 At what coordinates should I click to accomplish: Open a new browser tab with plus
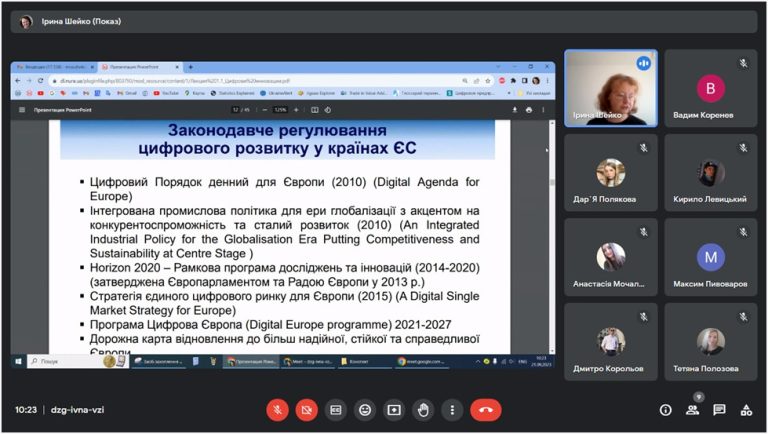pyautogui.click(x=191, y=67)
